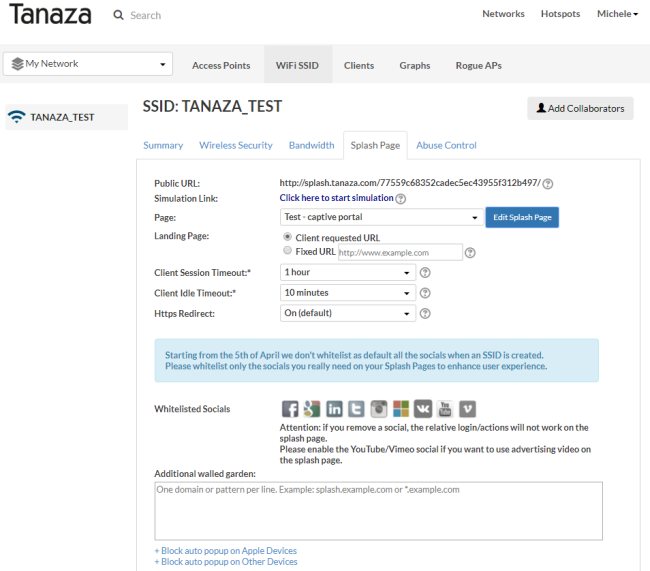The image size is (650, 571).
Task: Click help icon next to Fixed URL field
Action: [x=470, y=253]
